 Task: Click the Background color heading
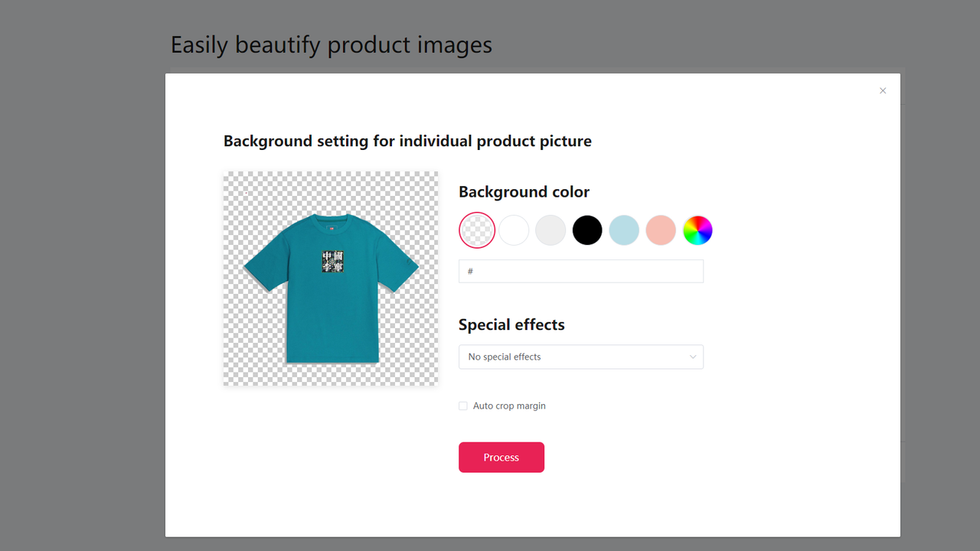point(524,191)
